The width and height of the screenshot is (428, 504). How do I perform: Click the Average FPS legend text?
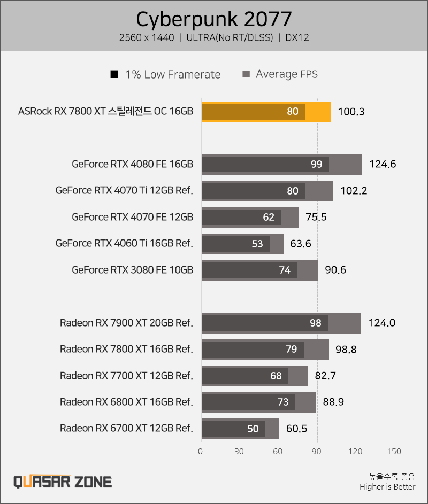pos(287,75)
